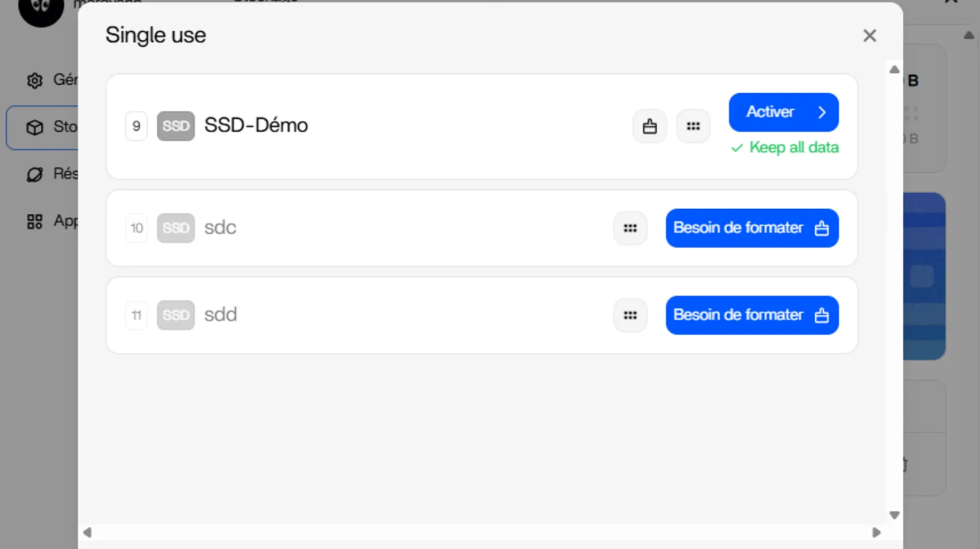Click Besoin de formater for sdc
This screenshot has width=980, height=549.
[x=752, y=228]
